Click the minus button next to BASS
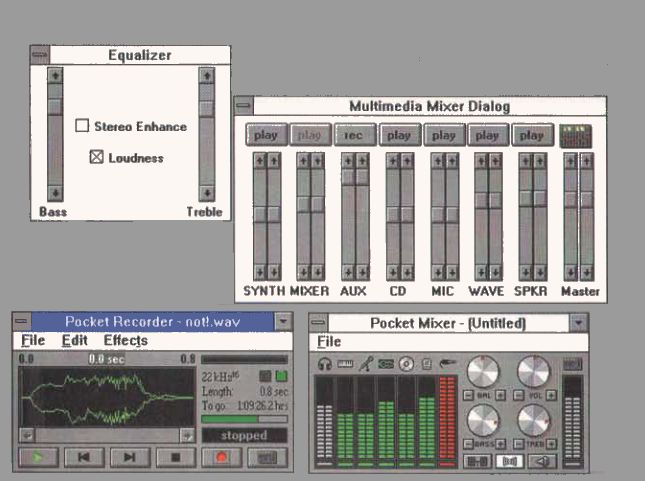 tap(468, 444)
